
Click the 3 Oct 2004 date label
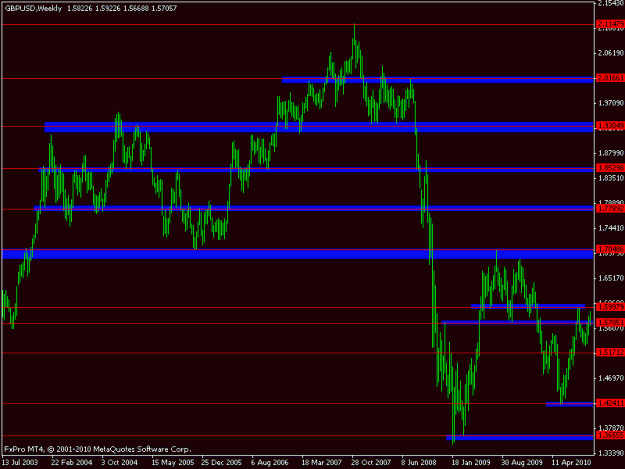click(x=119, y=462)
